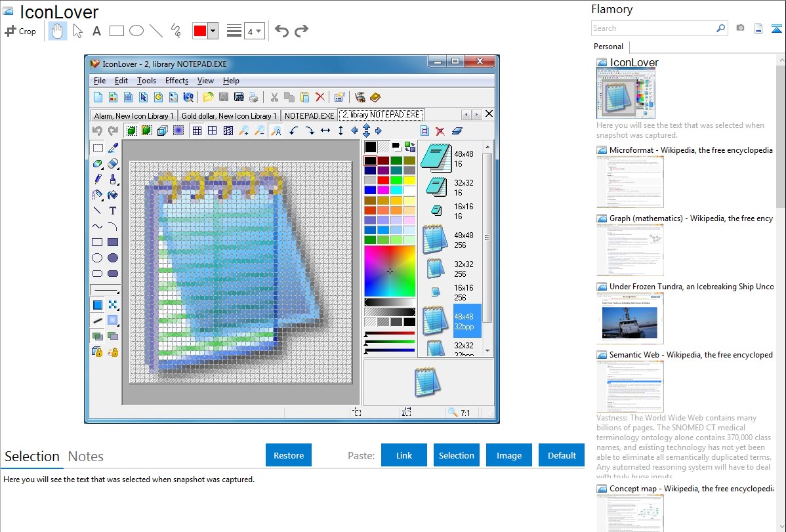This screenshot has height=532, width=786.
Task: Click the scissors cut icon
Action: pos(274,97)
